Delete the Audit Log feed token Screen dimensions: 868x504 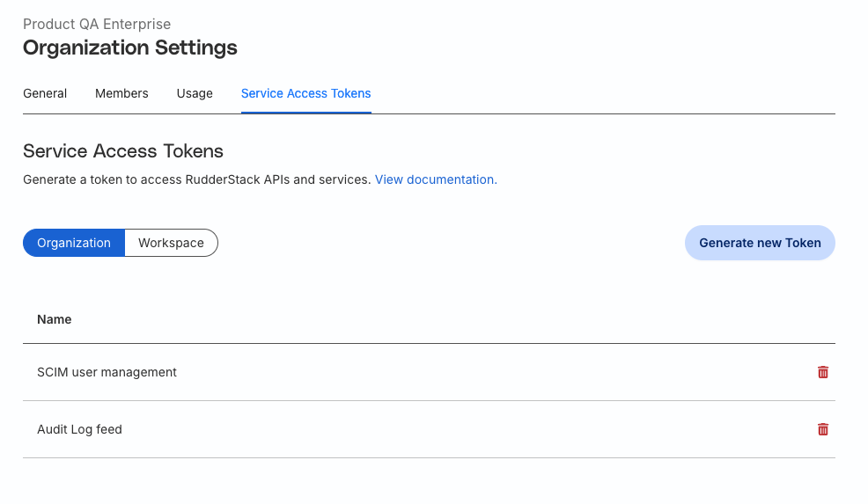(x=822, y=429)
